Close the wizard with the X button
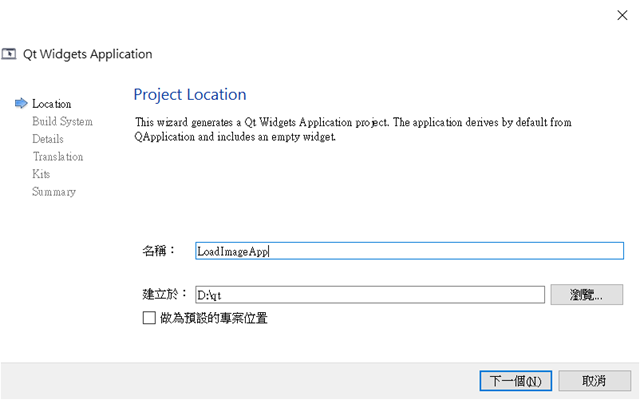 click(622, 15)
